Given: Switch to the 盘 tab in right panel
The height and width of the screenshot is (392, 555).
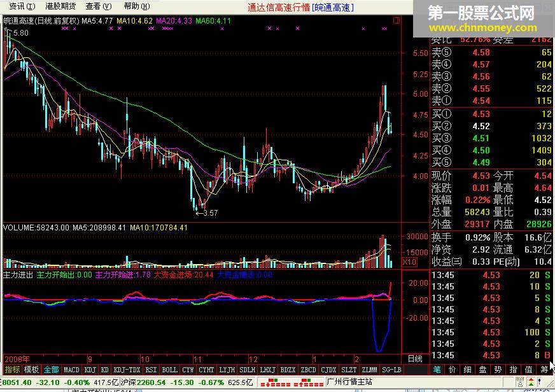Looking at the screenshot, I should (x=483, y=370).
